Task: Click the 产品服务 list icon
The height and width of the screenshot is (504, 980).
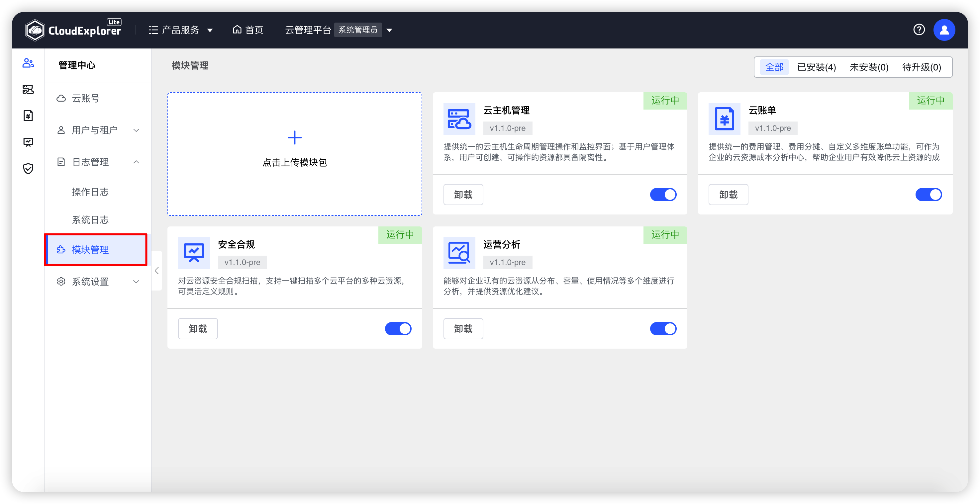Action: 153,30
